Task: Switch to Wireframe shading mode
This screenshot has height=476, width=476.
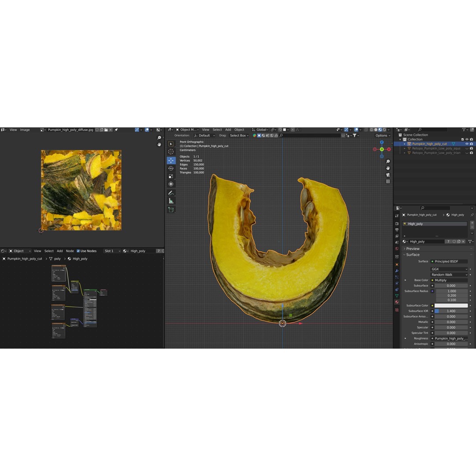Action: pyautogui.click(x=372, y=130)
